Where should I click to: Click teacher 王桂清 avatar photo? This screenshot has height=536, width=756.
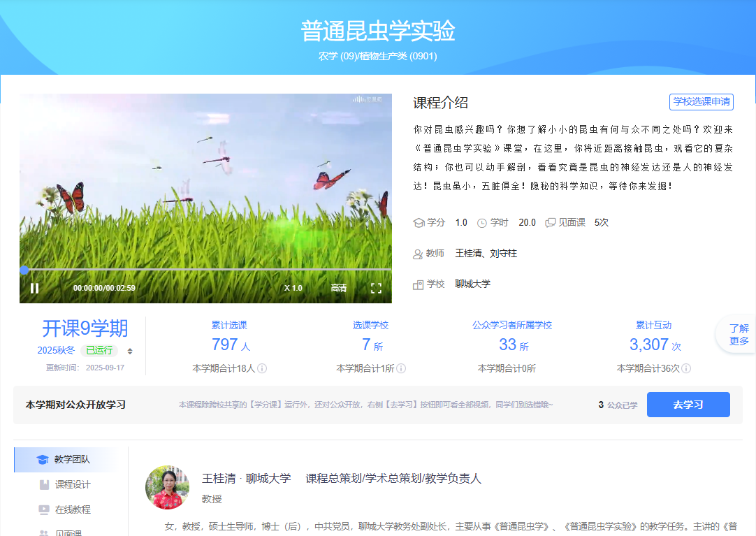point(167,487)
